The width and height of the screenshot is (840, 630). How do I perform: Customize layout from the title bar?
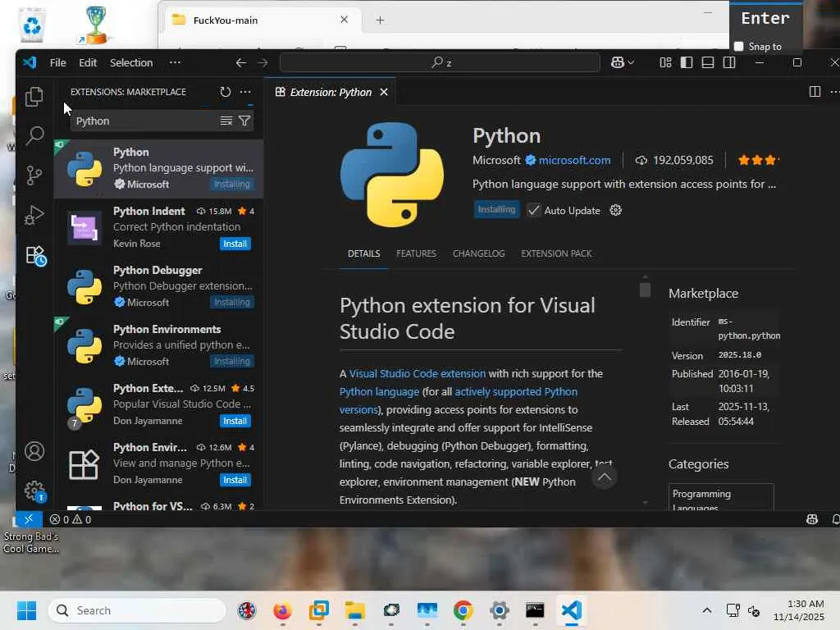click(665, 62)
